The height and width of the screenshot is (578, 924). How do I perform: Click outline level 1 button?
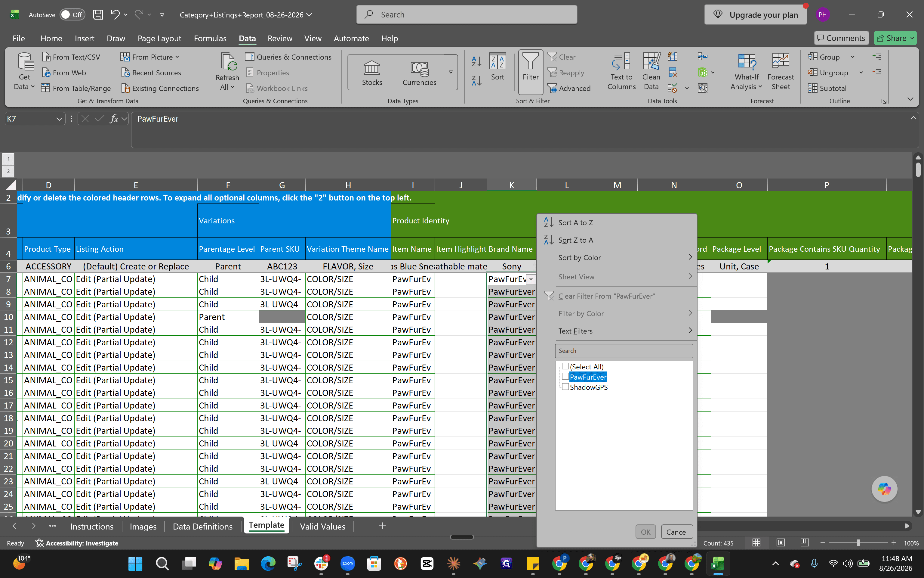click(8, 159)
